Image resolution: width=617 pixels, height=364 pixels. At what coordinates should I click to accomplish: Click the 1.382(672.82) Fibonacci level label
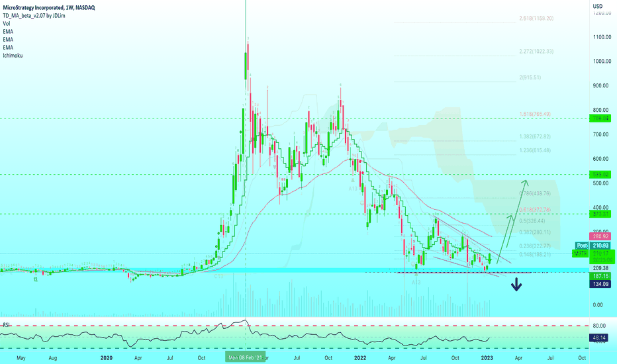point(535,136)
